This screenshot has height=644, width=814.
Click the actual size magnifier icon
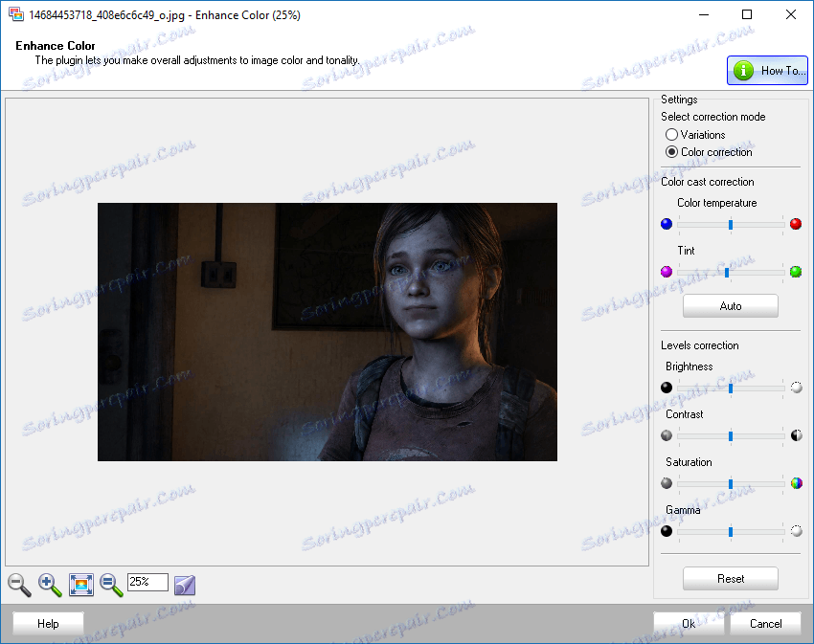coord(111,585)
